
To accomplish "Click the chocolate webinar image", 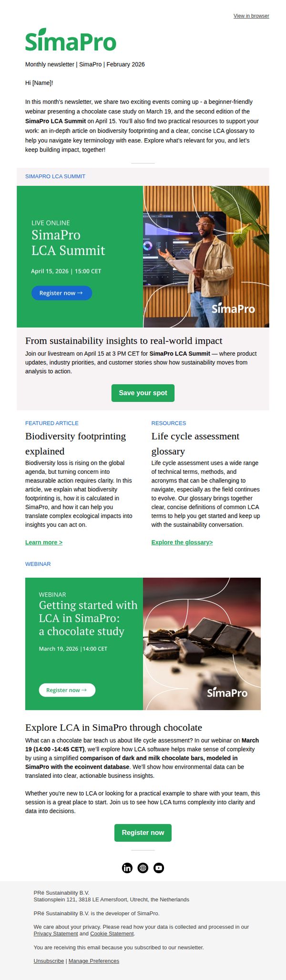I will [202, 644].
